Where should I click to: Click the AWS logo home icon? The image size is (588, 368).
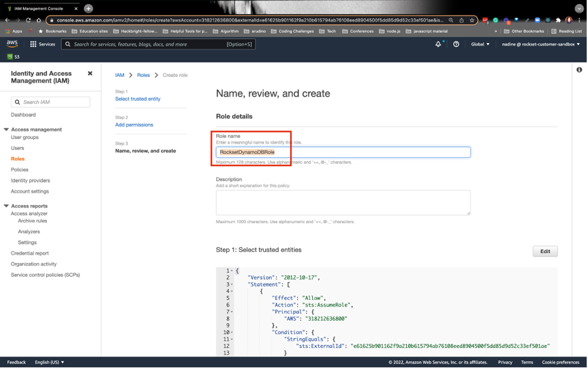[12, 44]
